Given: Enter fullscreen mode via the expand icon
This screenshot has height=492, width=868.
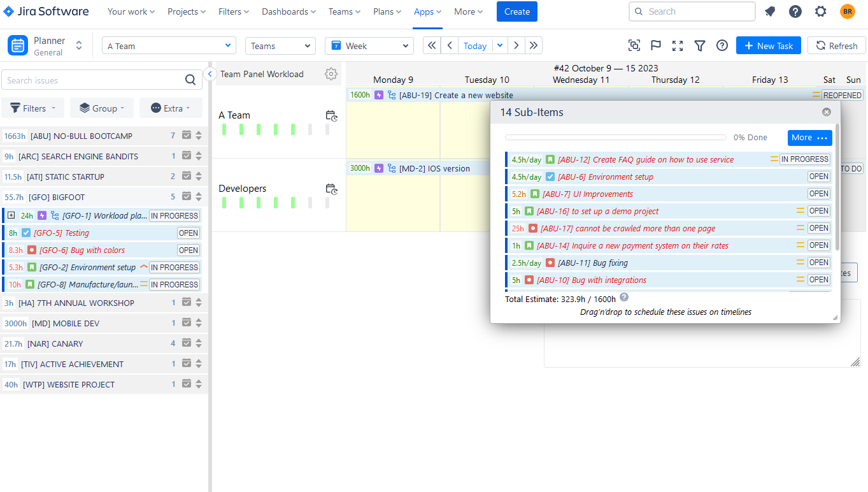Looking at the screenshot, I should pos(677,45).
